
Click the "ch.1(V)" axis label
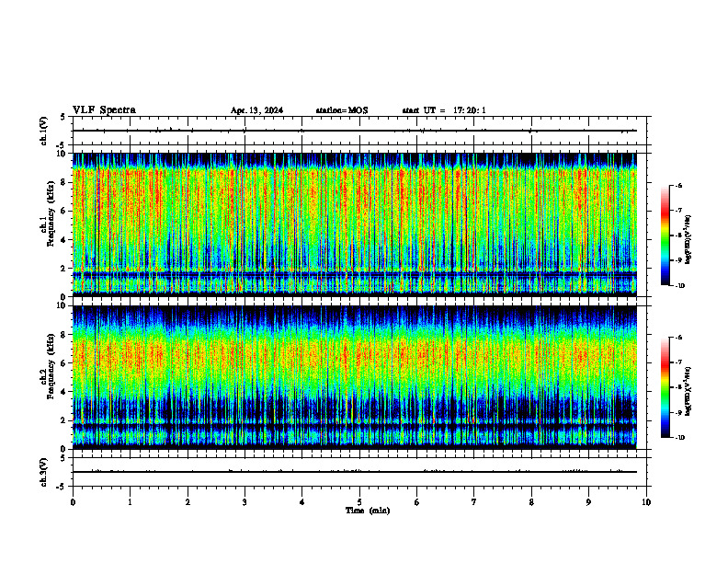(x=44, y=131)
